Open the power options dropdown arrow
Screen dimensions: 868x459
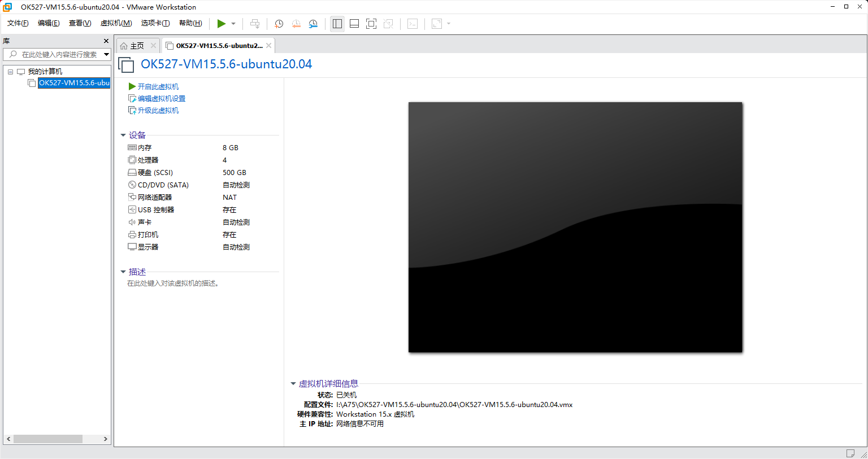(233, 24)
